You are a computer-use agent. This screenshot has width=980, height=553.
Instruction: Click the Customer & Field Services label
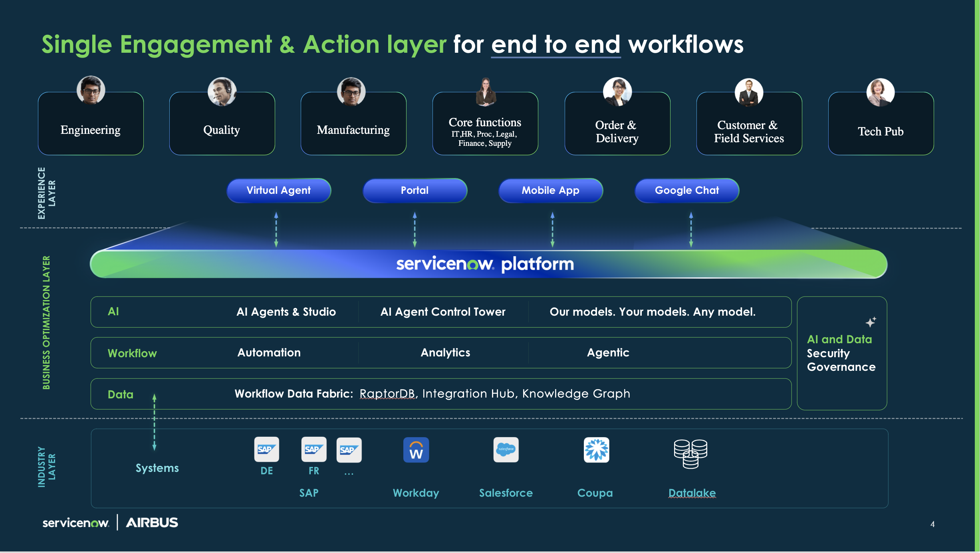pyautogui.click(x=749, y=131)
